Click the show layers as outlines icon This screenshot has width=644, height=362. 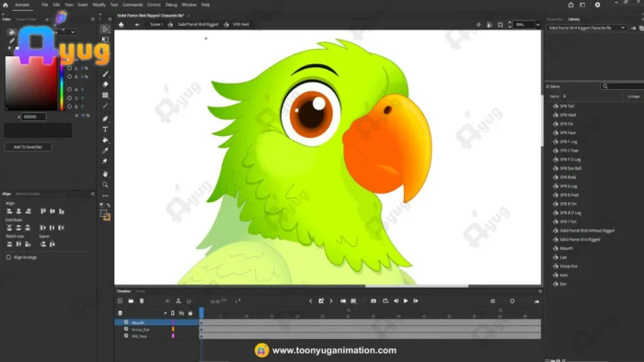(x=173, y=313)
